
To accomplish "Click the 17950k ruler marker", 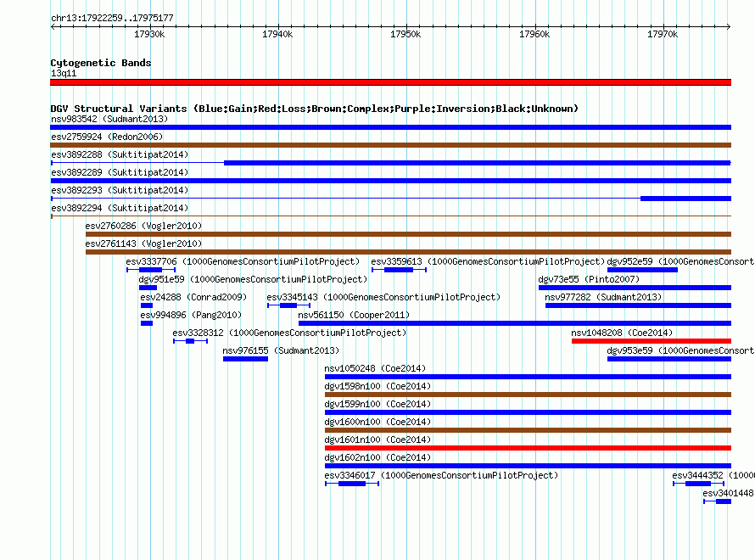I will point(405,34).
